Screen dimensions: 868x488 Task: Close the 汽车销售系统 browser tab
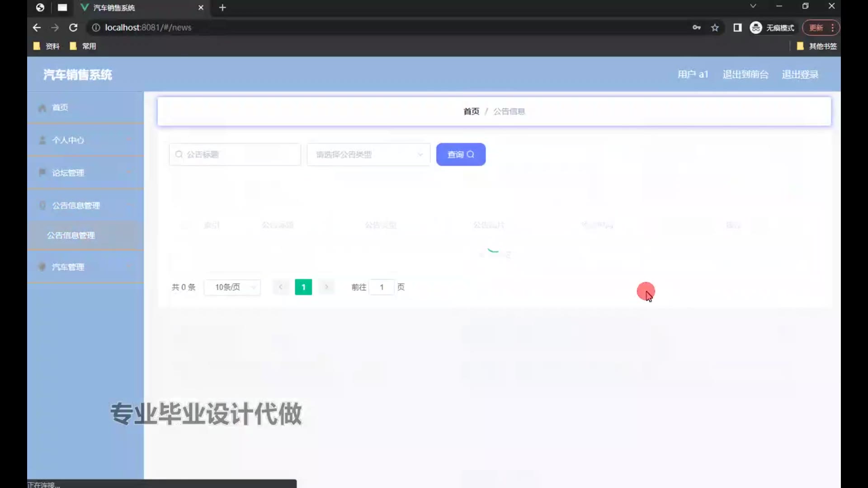point(201,8)
